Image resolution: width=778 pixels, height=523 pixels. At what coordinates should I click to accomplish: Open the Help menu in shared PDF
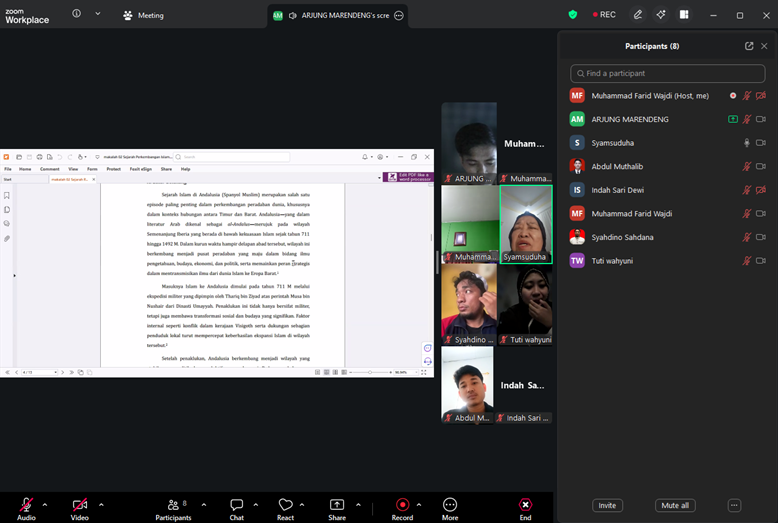185,169
